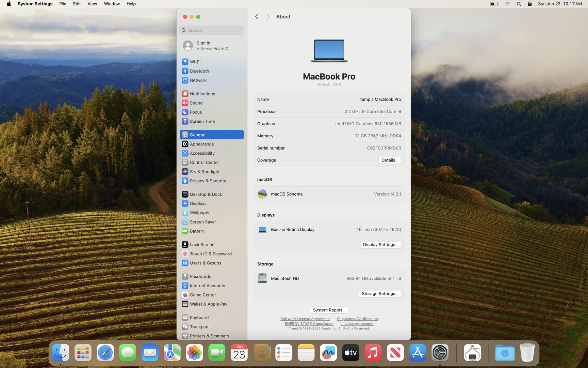Click Display Settings button

coord(380,245)
